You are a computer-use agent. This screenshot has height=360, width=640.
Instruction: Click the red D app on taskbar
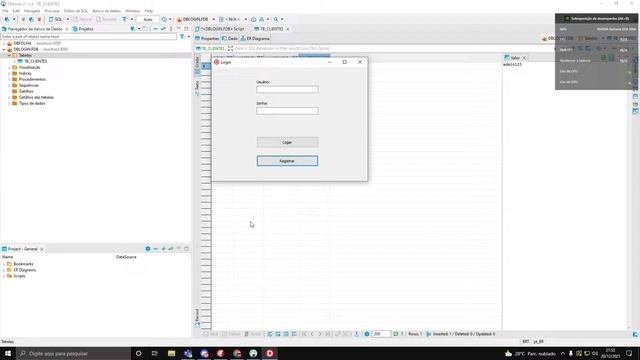[x=270, y=353]
